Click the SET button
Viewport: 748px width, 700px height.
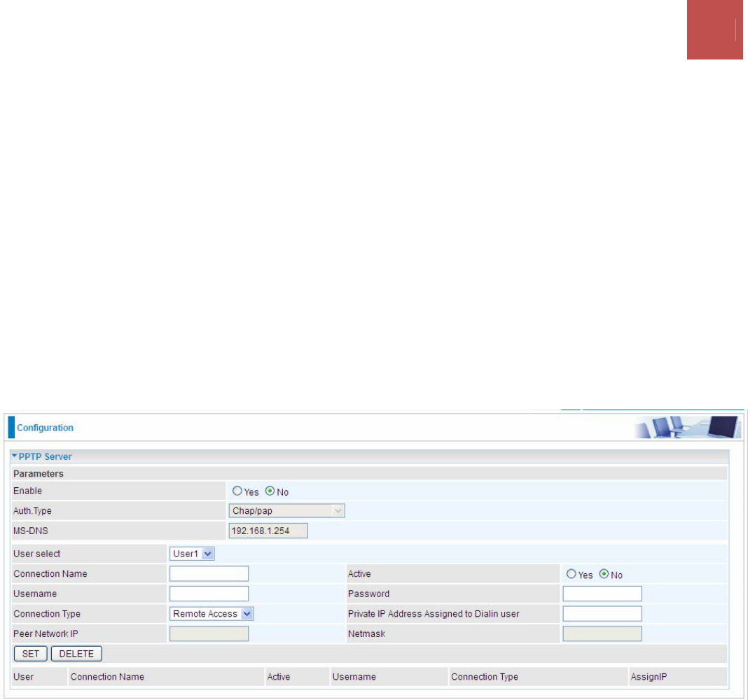[31, 654]
